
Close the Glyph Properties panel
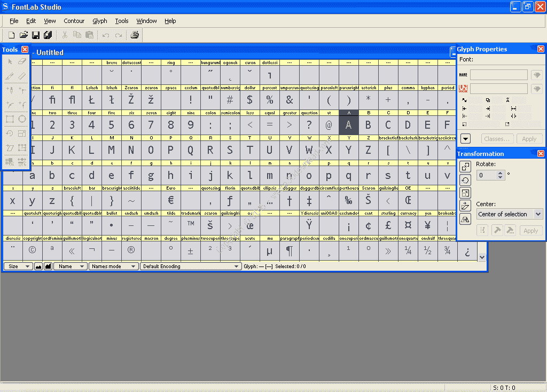point(541,49)
